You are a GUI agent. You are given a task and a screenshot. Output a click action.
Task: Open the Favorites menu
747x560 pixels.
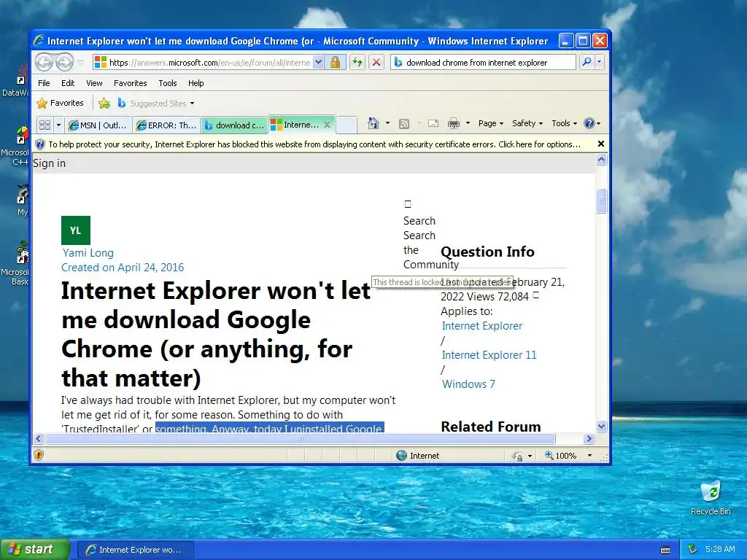(130, 83)
